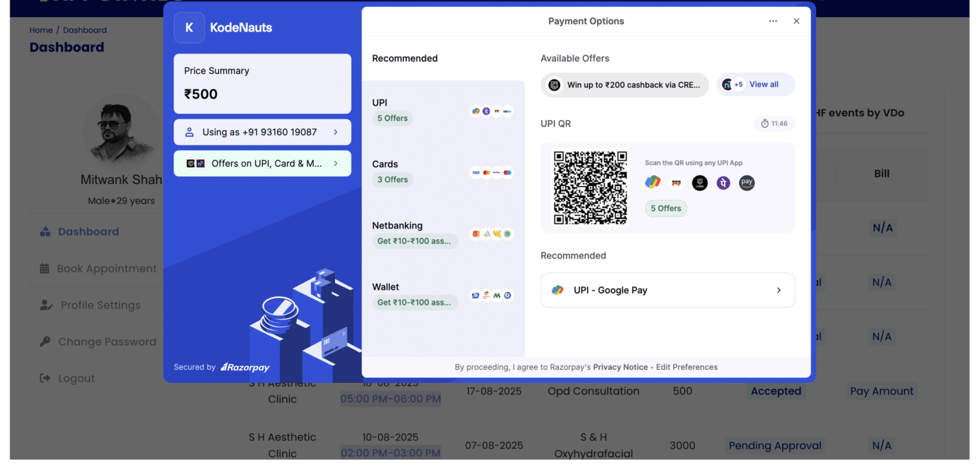Click the UPI QR code image
The height and width of the screenshot is (468, 980).
pos(592,187)
